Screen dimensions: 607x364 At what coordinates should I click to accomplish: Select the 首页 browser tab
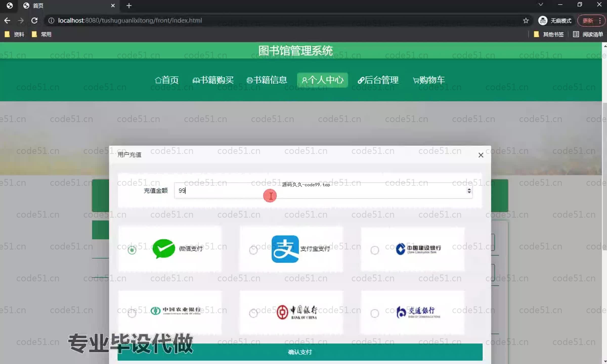(x=68, y=6)
